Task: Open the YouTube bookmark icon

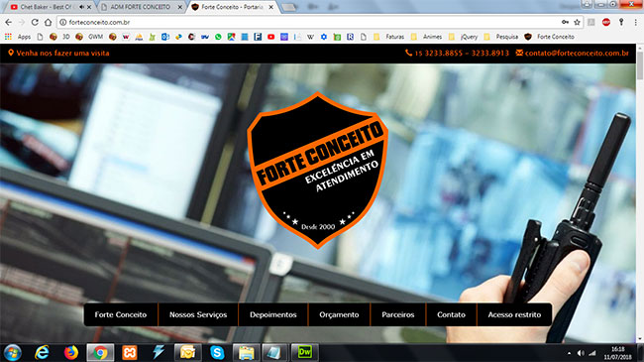Action: [271, 37]
